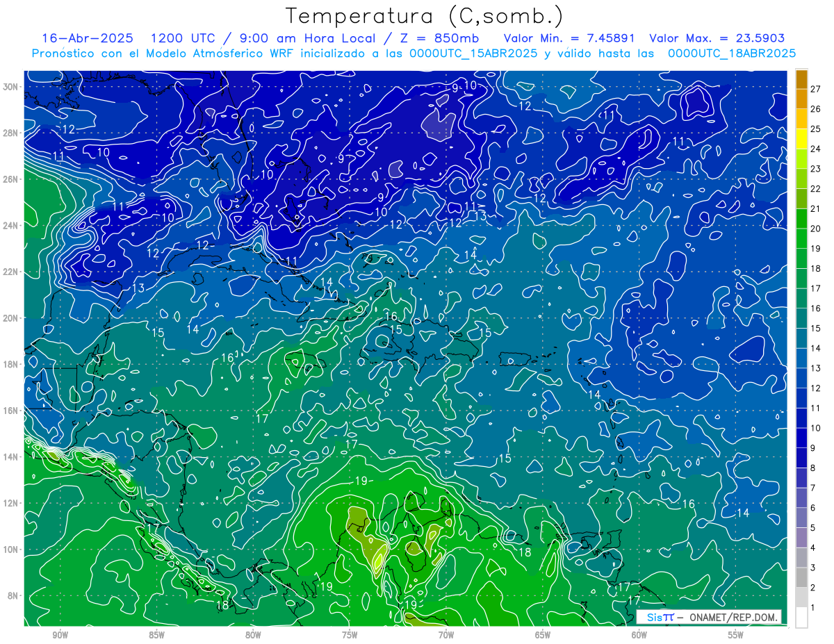Click the '14N' latitude axis label
Viewport: 834px width, 644px height.
pos(12,457)
